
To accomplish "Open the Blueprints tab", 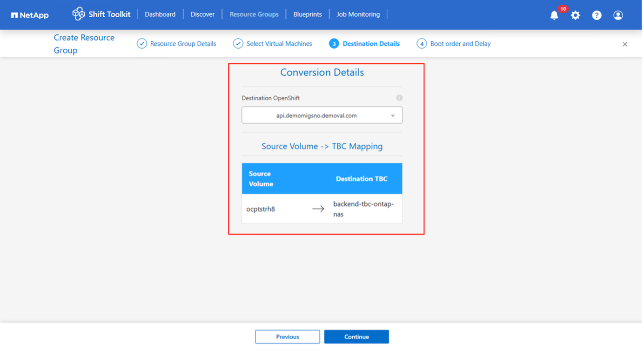I will click(308, 14).
